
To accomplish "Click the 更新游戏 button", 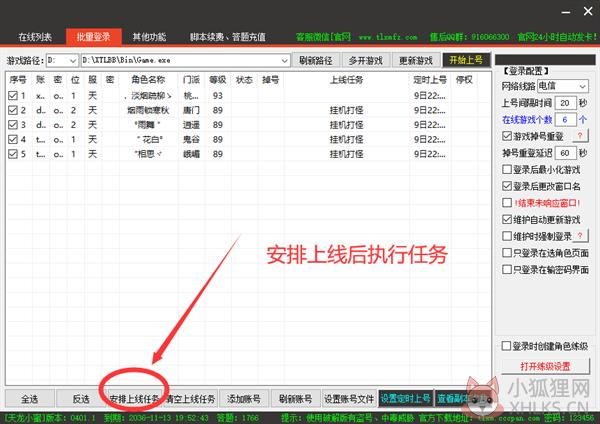I will [x=416, y=60].
